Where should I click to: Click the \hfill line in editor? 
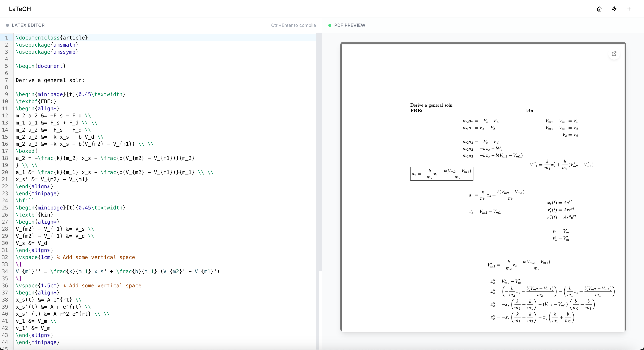(x=25, y=201)
